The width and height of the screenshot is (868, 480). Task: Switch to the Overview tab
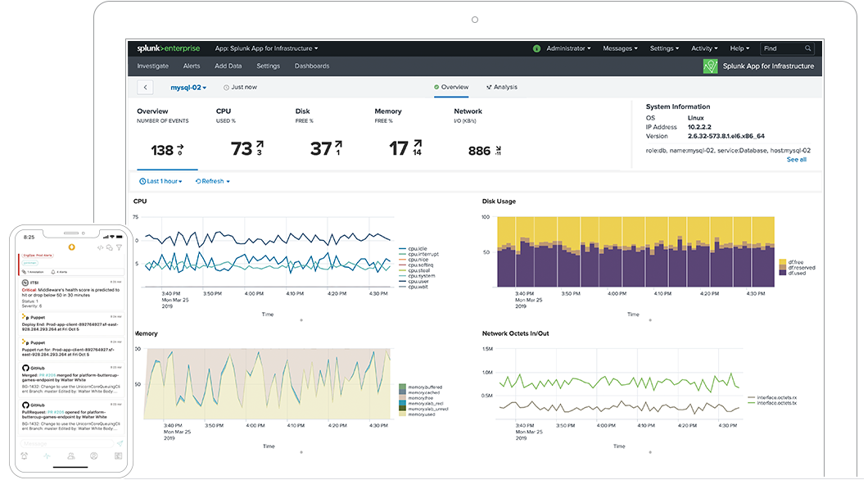point(451,88)
